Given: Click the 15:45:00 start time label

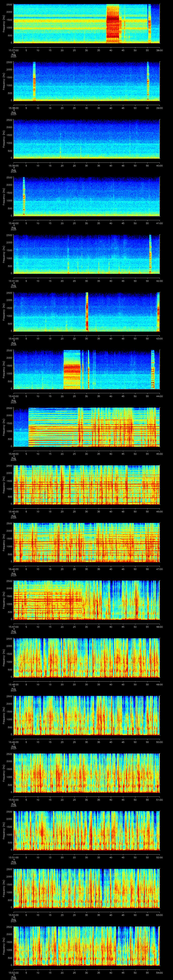Looking at the screenshot, I should click(13, 511).
